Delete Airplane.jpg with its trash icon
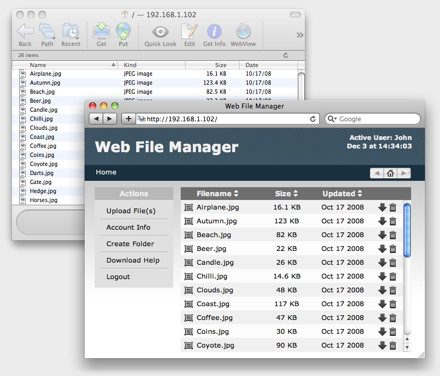 393,208
